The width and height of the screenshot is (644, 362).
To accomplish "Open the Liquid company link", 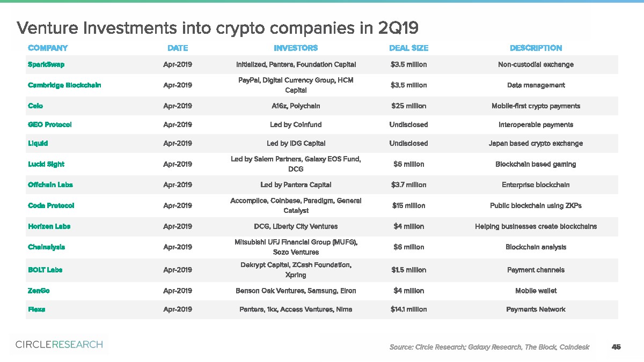I will 38,144.
